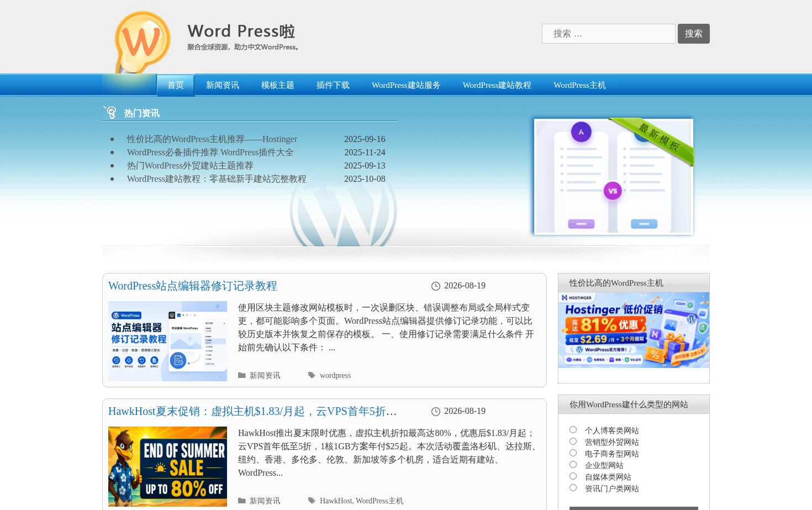Image resolution: width=812 pixels, height=510 pixels.
Task: Open the 新闻资讯 navigation menu
Action: tap(223, 85)
